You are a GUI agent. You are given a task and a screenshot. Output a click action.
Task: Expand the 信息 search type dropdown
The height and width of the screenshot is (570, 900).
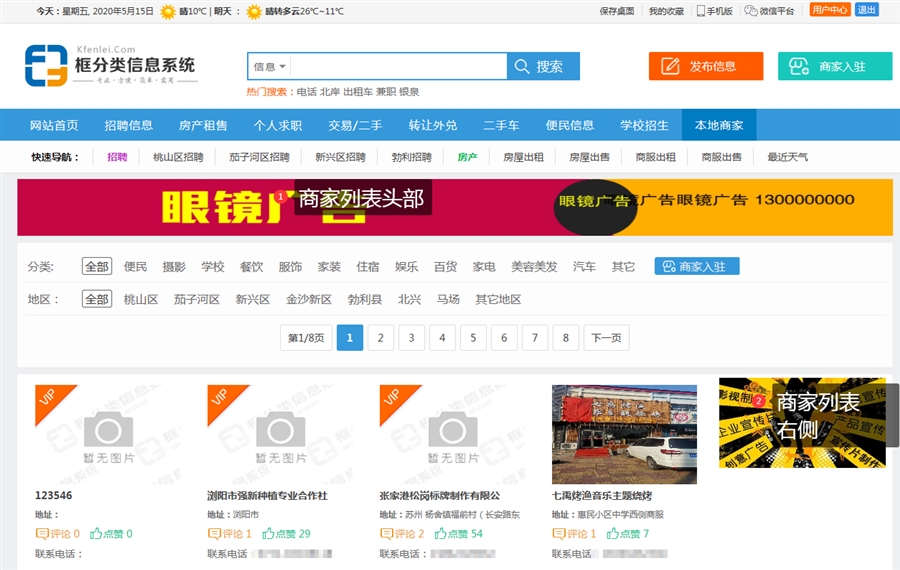click(x=270, y=66)
